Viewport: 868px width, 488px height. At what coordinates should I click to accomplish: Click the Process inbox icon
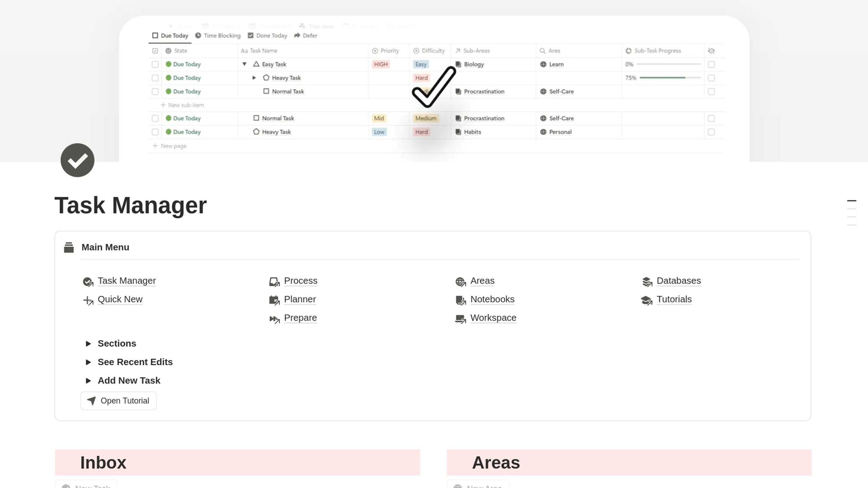pyautogui.click(x=274, y=282)
